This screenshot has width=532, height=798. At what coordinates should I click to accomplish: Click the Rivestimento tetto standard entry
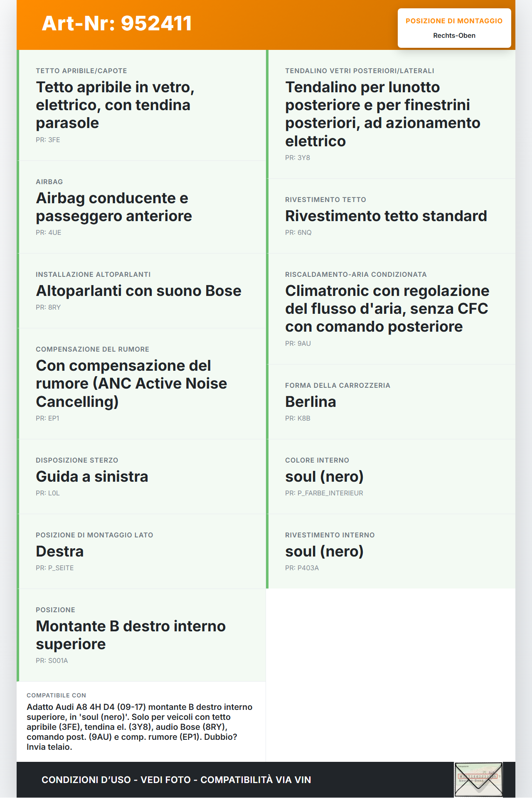click(386, 216)
